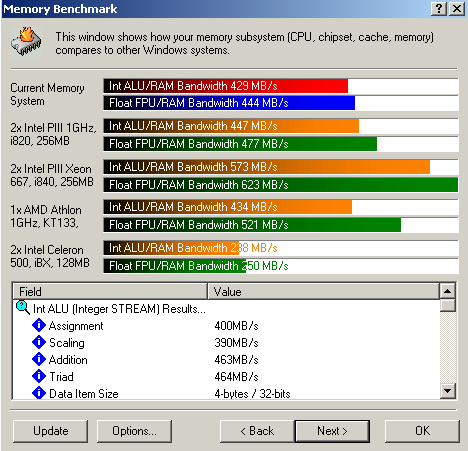The height and width of the screenshot is (451, 468).
Task: Click the scroll down arrow in results list
Action: click(447, 391)
